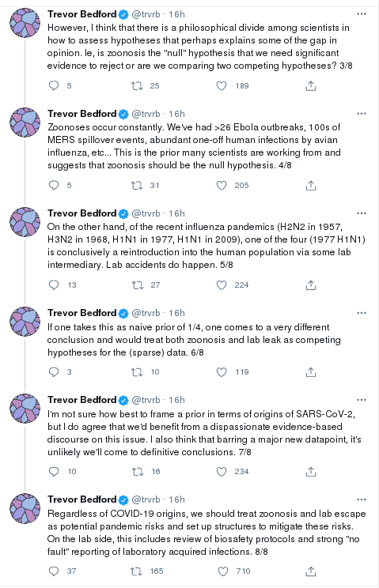Retweet the 4/8 zoonoses tweet

(137, 185)
